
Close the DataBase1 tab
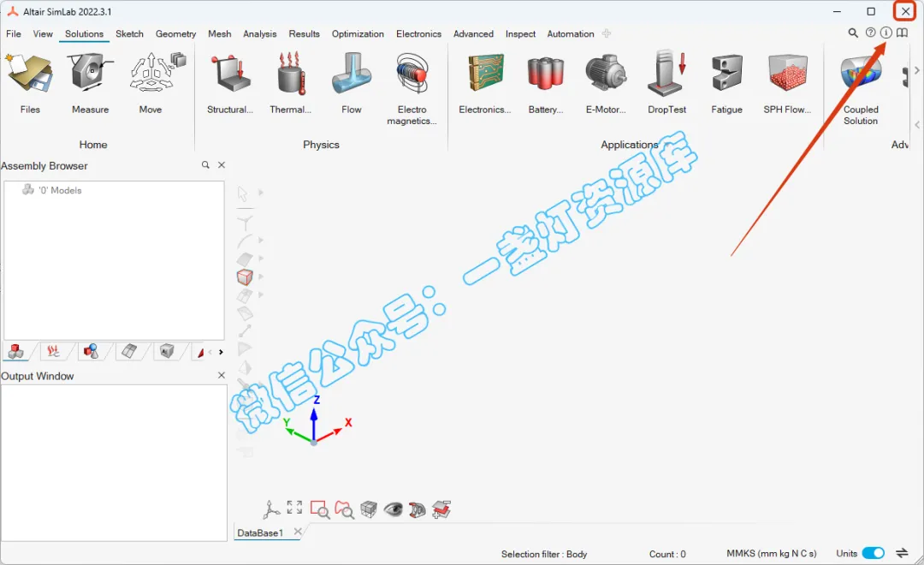pos(298,532)
